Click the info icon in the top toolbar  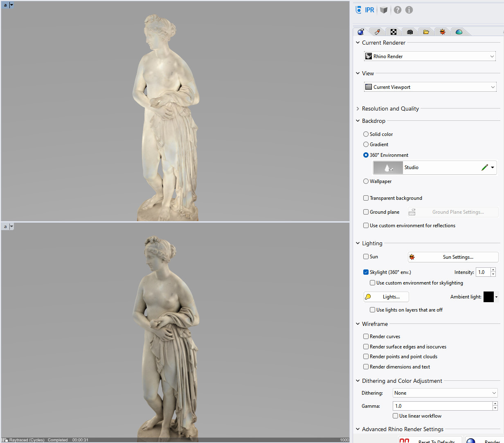(x=409, y=9)
